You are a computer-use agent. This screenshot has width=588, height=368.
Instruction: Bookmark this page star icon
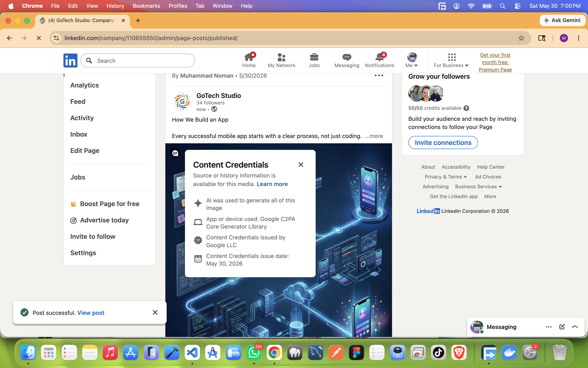point(521,38)
